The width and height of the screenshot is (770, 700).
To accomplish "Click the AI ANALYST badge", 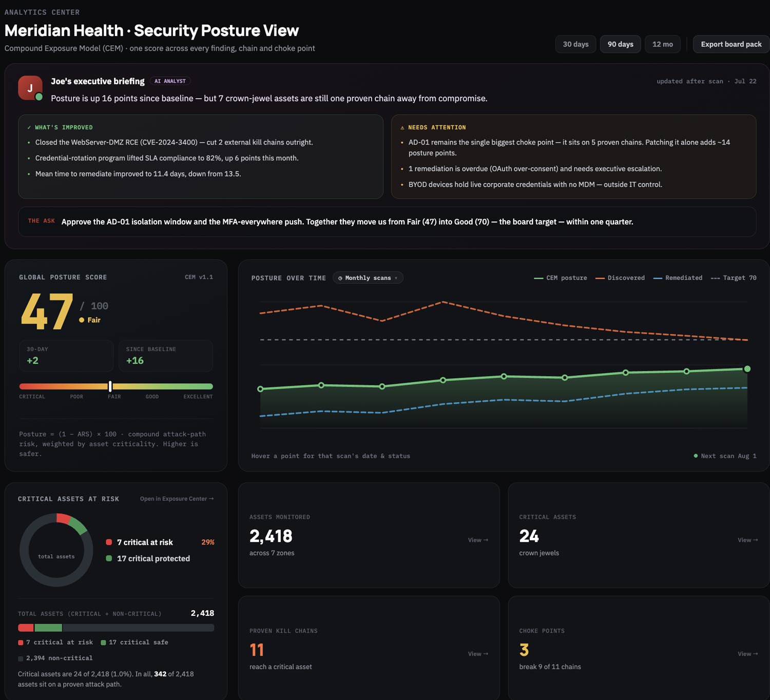I will tap(170, 81).
